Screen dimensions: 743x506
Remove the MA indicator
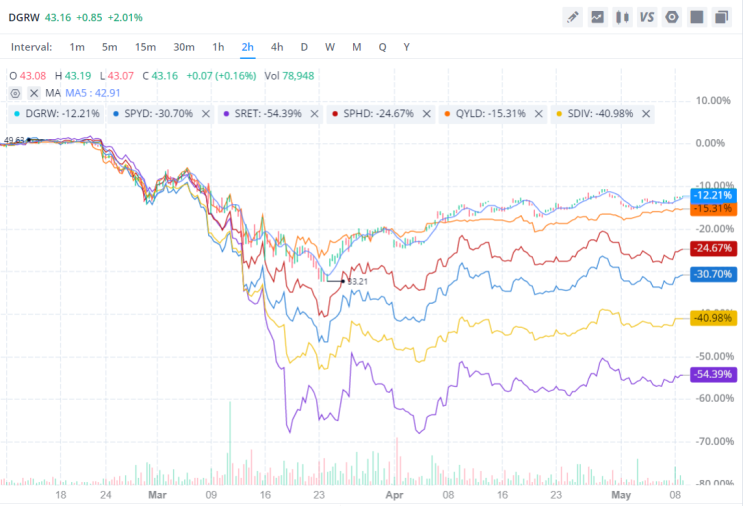click(x=34, y=93)
